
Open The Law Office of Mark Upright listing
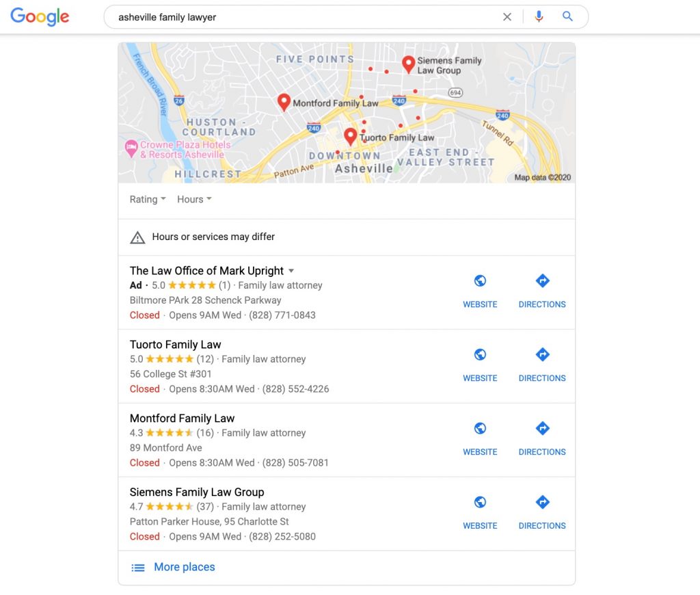[x=206, y=271]
